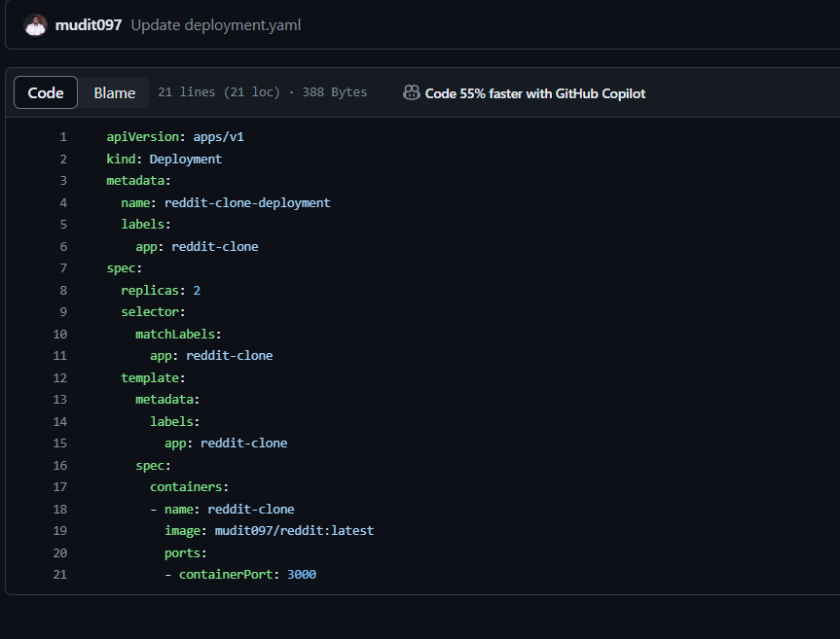Viewport: 840px width, 639px height.
Task: Select line number 12
Action: [60, 377]
